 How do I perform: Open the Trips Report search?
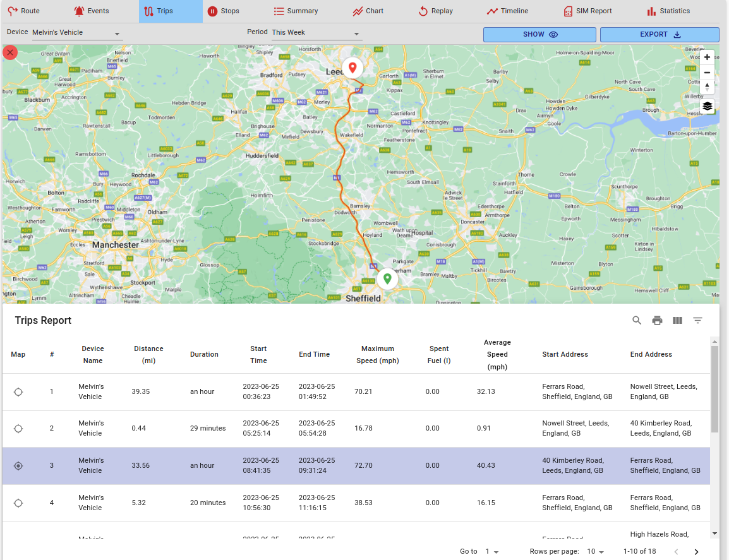click(x=637, y=320)
